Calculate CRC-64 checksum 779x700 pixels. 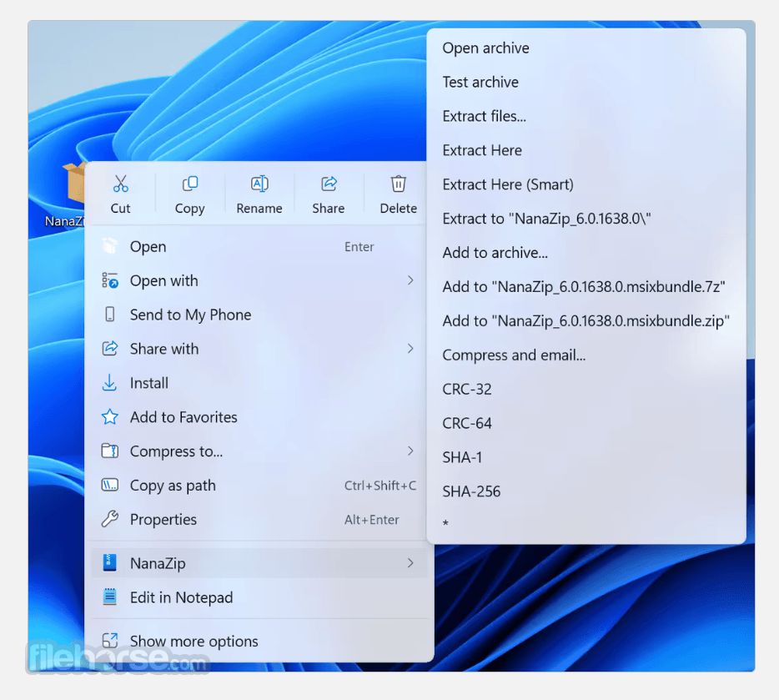click(586, 423)
